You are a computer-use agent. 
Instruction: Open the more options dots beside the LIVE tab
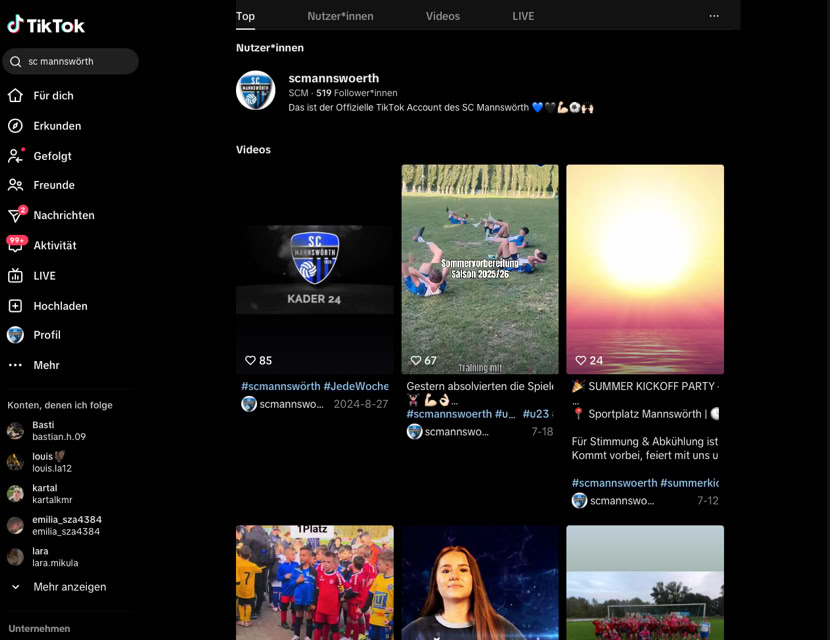[x=714, y=16]
